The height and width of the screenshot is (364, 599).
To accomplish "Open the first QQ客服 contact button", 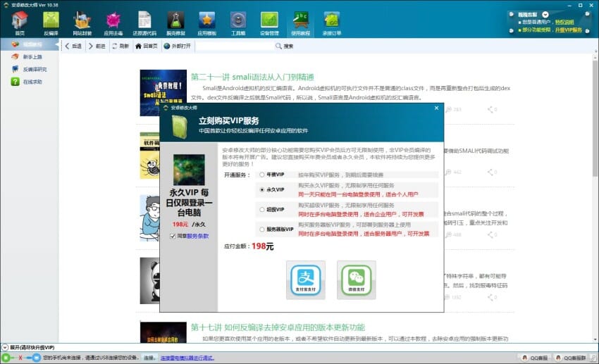I will pos(535,358).
